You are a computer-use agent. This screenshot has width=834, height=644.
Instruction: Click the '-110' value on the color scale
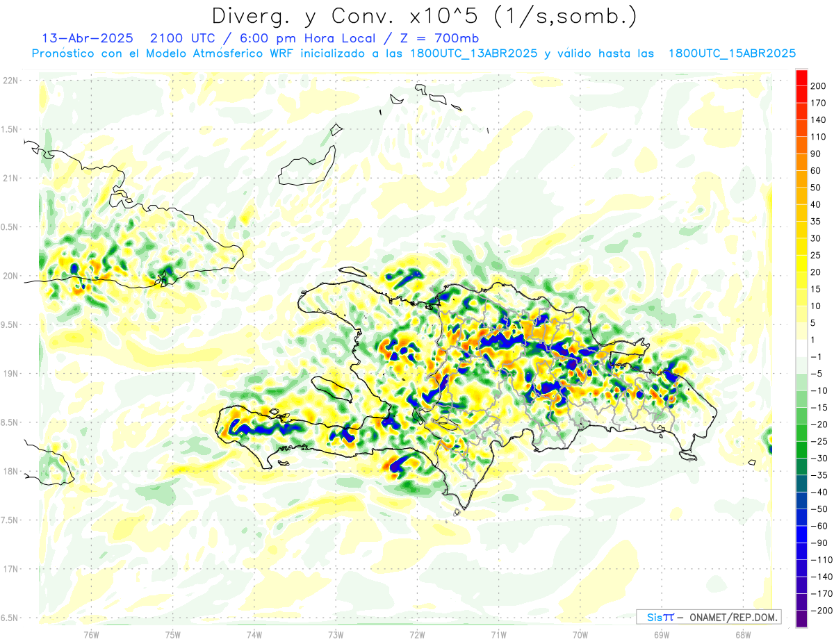(820, 559)
